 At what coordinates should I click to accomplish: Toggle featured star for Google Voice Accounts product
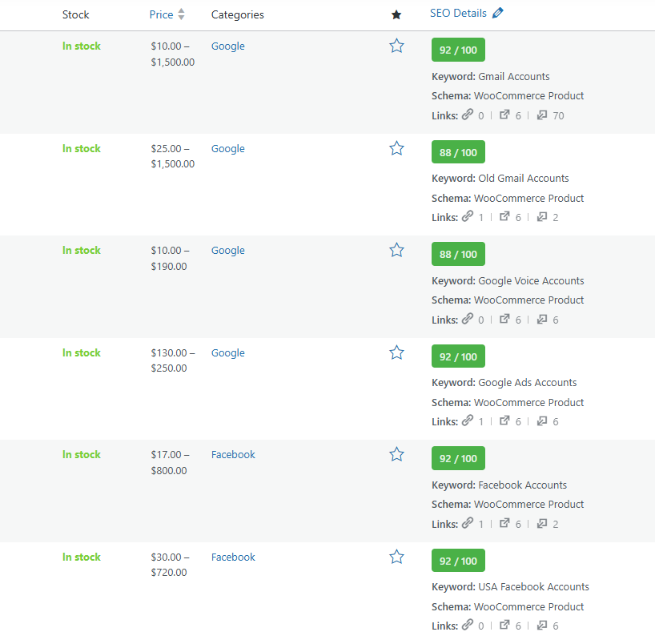[x=396, y=251]
